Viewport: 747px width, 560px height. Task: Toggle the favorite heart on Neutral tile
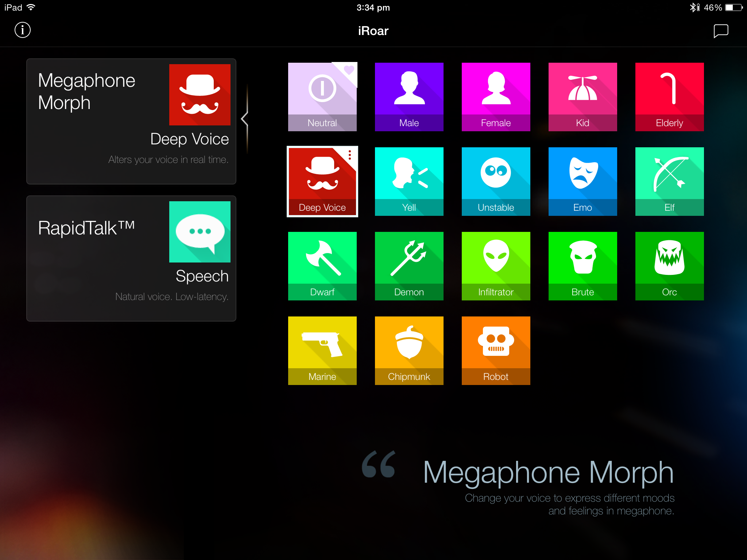tap(349, 70)
